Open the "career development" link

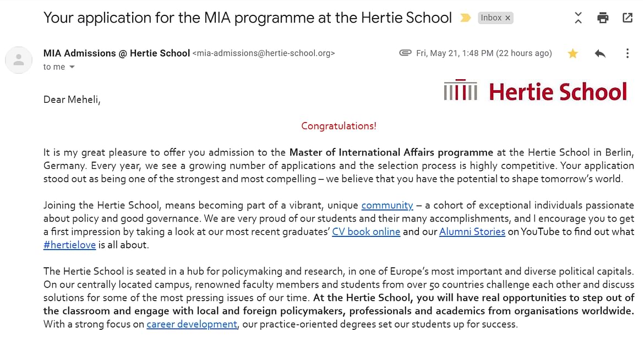192,324
